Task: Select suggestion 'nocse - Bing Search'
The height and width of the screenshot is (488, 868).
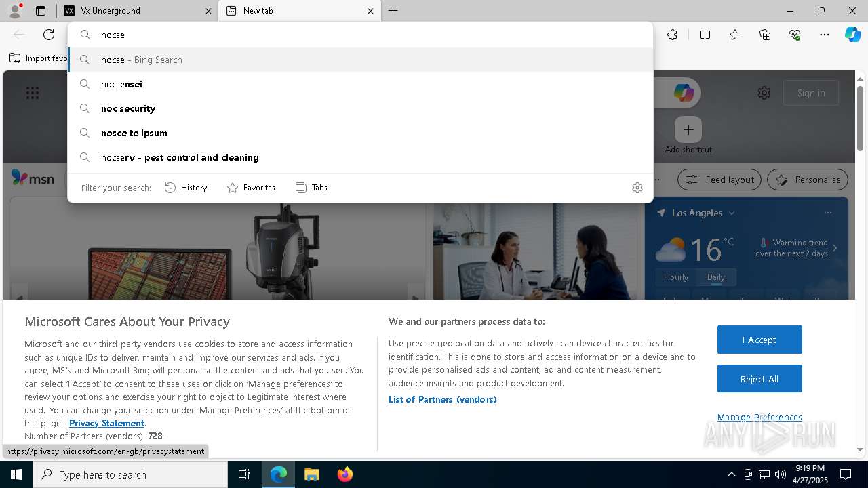Action: pyautogui.click(x=361, y=60)
